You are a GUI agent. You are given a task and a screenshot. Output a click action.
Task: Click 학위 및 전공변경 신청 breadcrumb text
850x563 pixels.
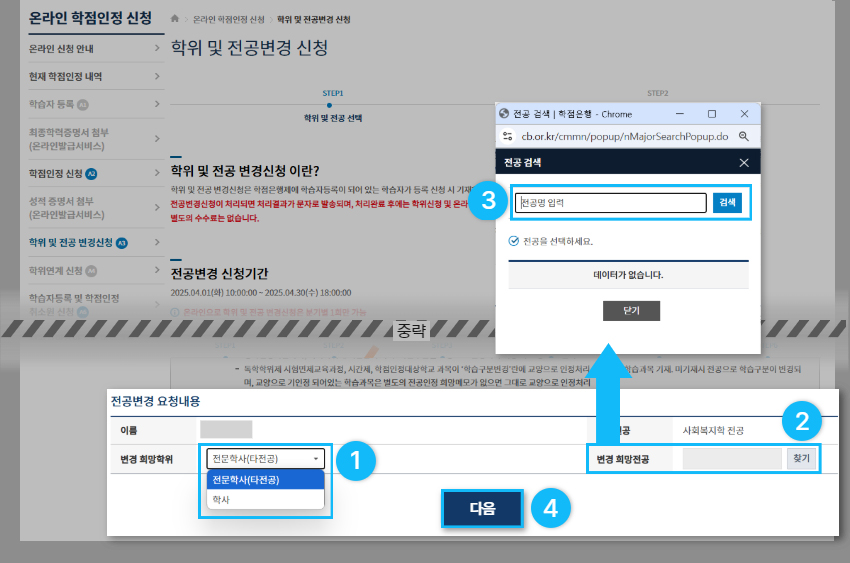pyautogui.click(x=313, y=20)
